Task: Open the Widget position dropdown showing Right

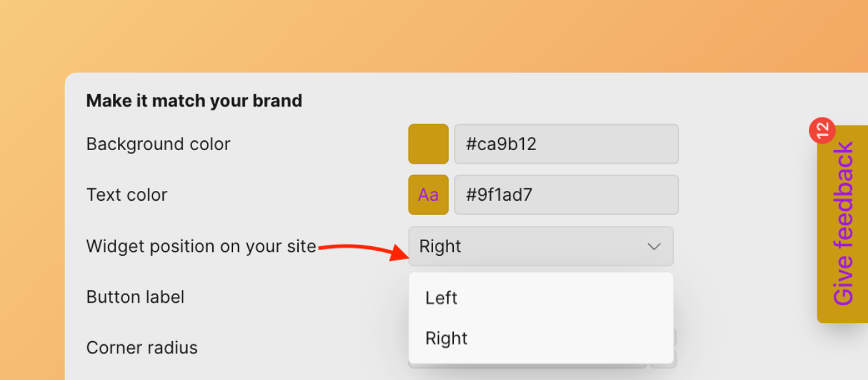Action: tap(540, 247)
